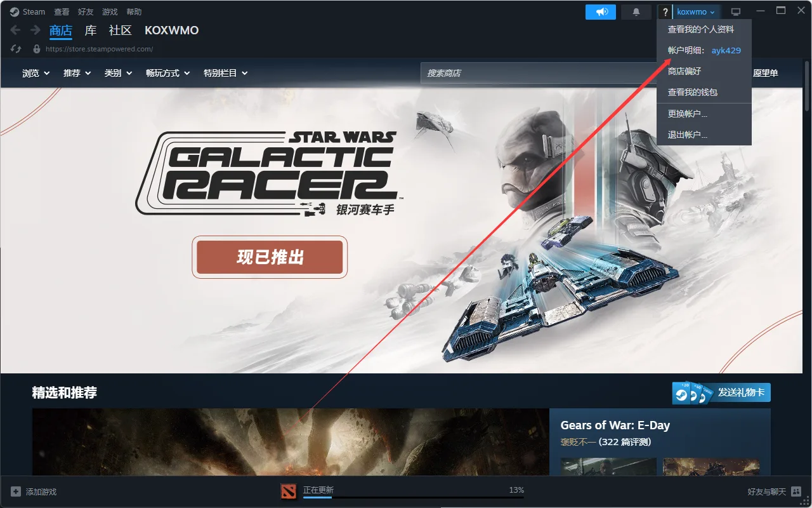Reload the store page with refresh icon
Screen dimensions: 812x508
(x=17, y=49)
